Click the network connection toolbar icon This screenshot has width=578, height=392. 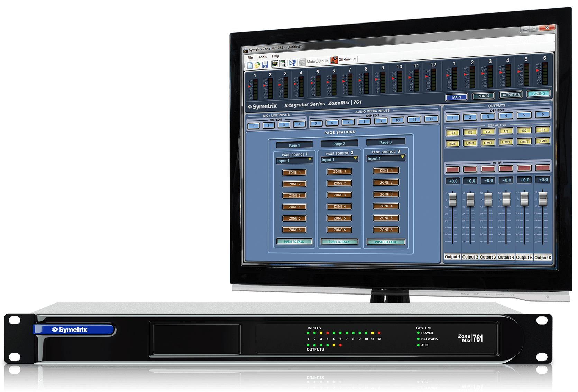[x=275, y=64]
